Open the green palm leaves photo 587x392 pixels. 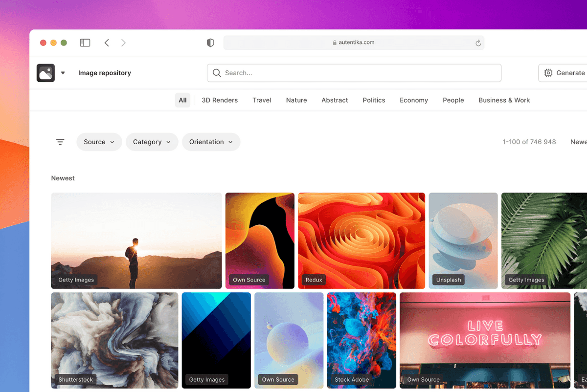point(544,240)
